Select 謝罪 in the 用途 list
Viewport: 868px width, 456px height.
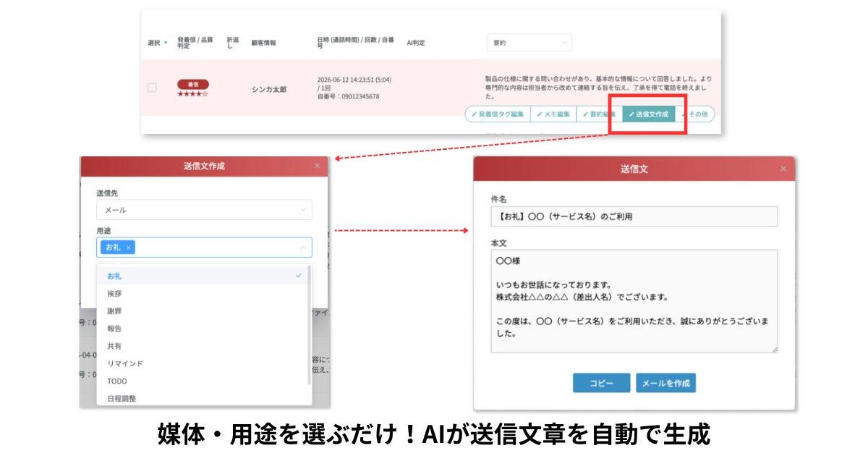(203, 311)
